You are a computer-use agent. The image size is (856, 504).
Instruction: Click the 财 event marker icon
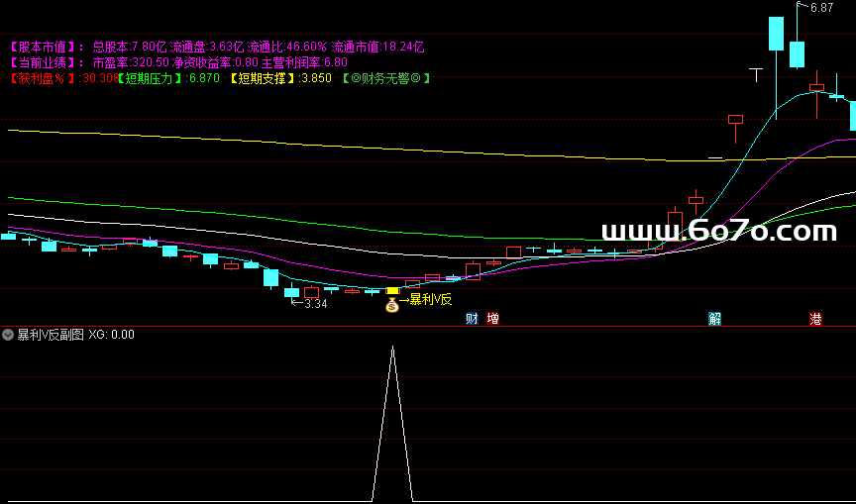pos(472,319)
